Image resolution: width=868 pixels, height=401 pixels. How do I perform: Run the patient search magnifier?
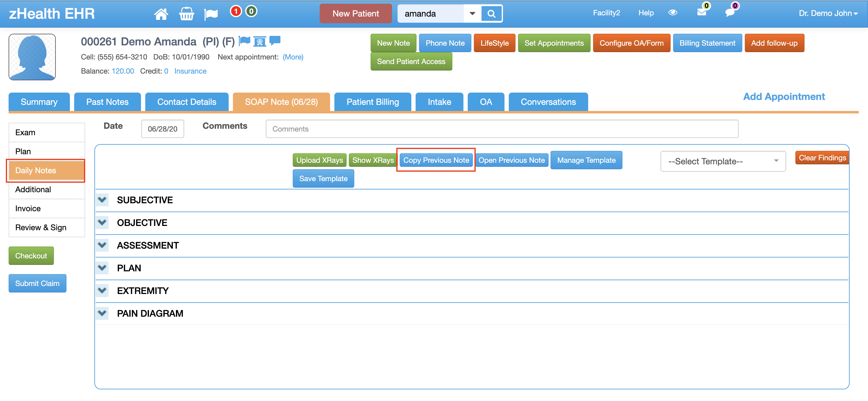click(491, 13)
